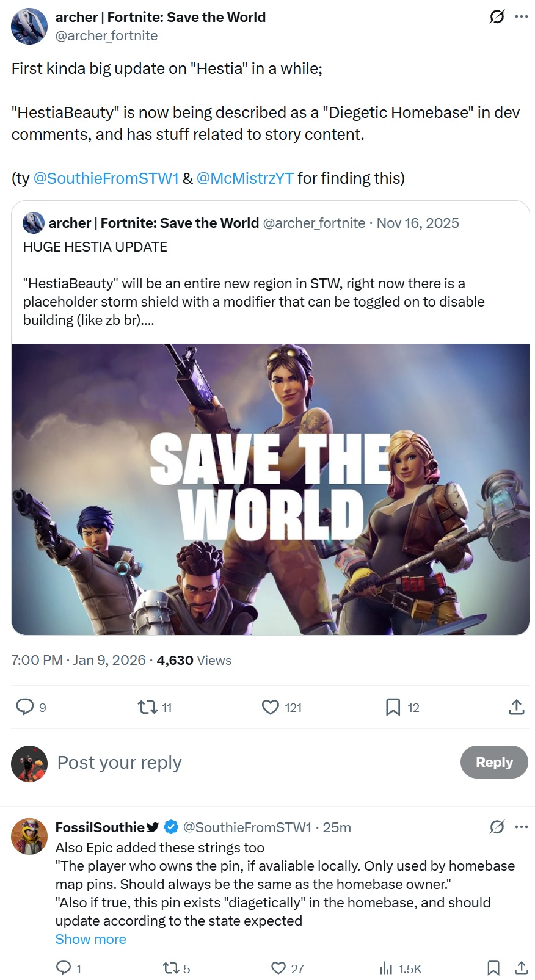This screenshot has width=535, height=980.
Task: Open the Save the World image
Action: (x=271, y=489)
